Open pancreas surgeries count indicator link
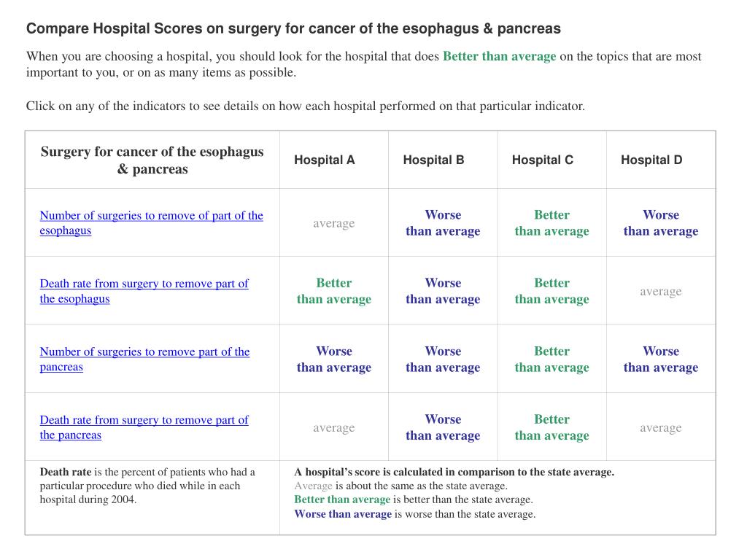The height and width of the screenshot is (560, 747). pyautogui.click(x=145, y=359)
